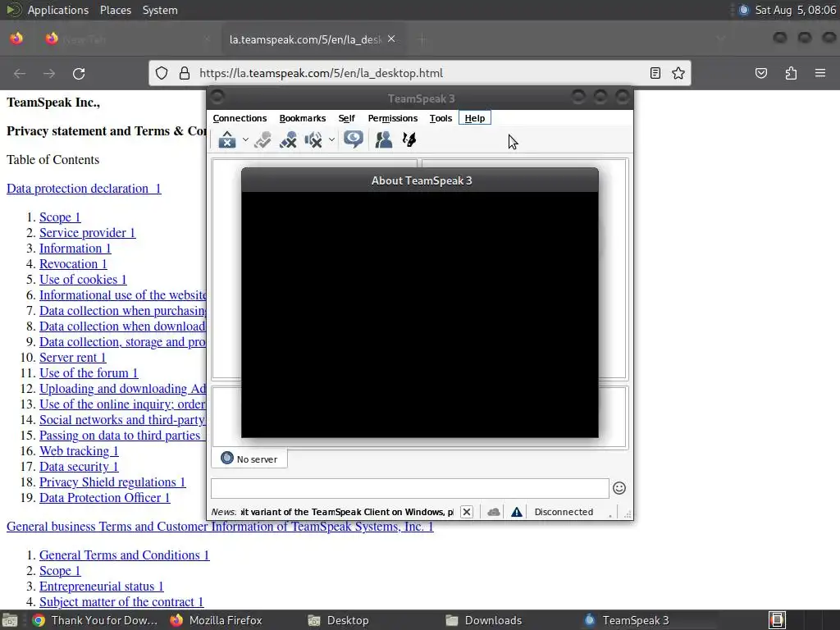
Task: Open the Server rent 1 link
Action: point(73,358)
